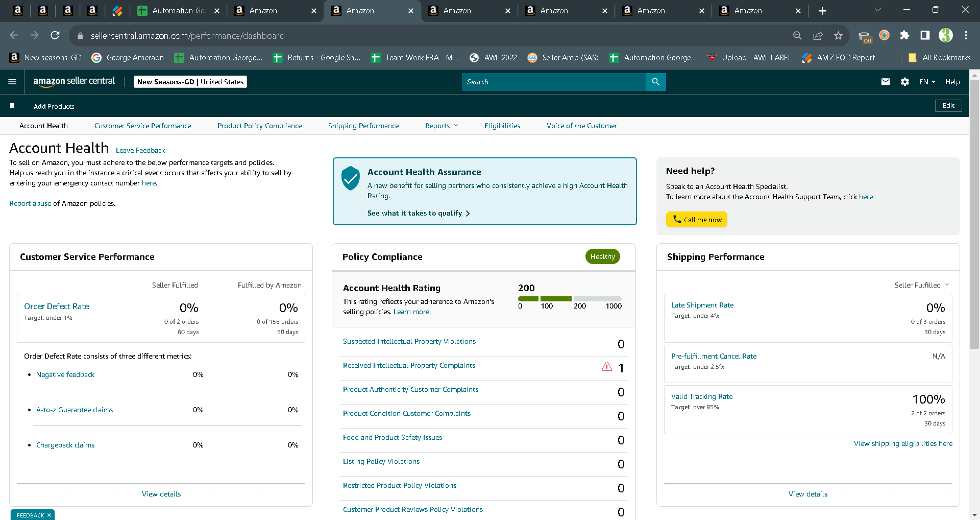980x520 pixels.
Task: Click the Account Health Rating progress bar
Action: (570, 299)
